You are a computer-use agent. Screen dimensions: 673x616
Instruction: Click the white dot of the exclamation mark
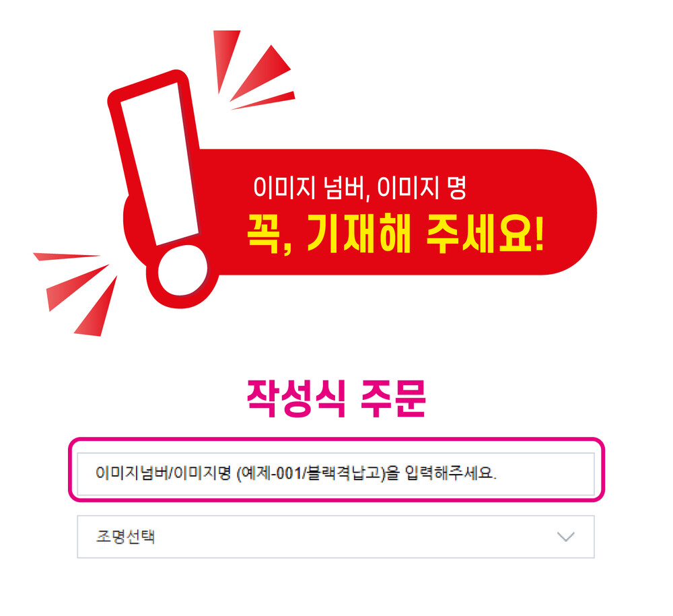coord(182,271)
